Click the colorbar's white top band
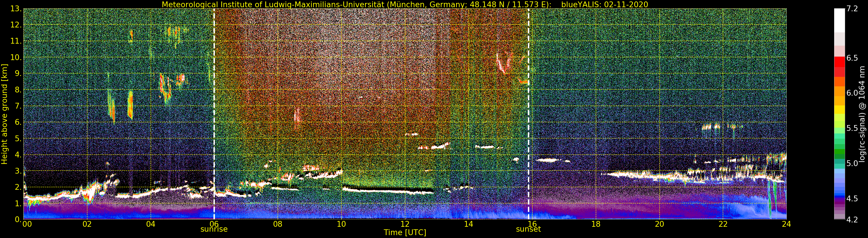 click(x=839, y=20)
